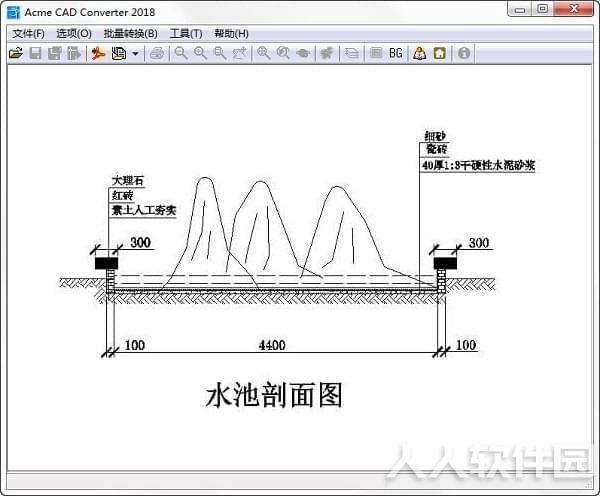Click the Zoom Out magnifier icon
The height and width of the screenshot is (496, 600).
(181, 53)
